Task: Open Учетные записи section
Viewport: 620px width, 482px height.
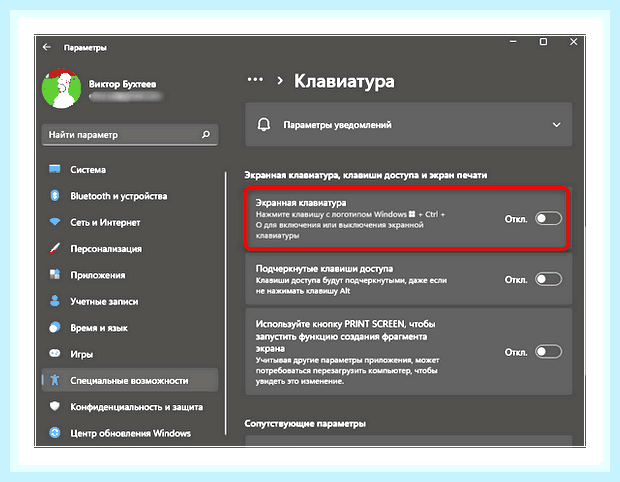Action: click(104, 302)
